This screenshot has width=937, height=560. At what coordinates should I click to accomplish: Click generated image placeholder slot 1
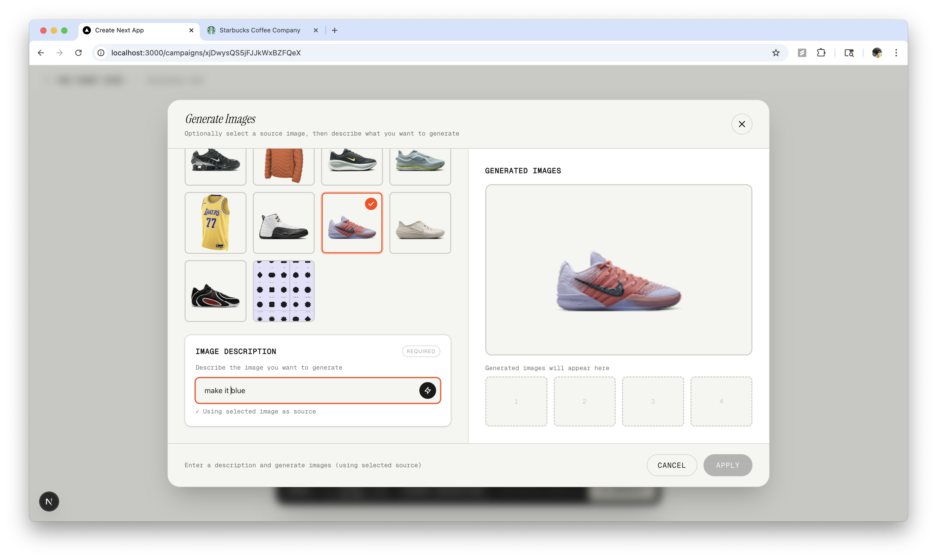pyautogui.click(x=516, y=401)
